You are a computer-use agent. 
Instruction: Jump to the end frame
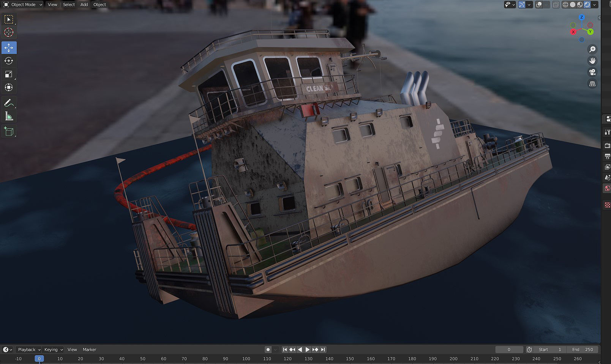pos(323,350)
